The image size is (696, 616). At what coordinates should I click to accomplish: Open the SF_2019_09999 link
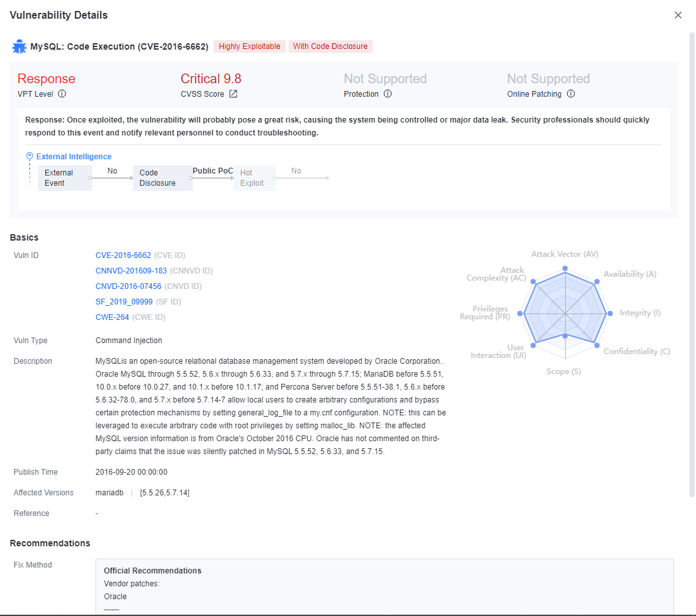(124, 302)
